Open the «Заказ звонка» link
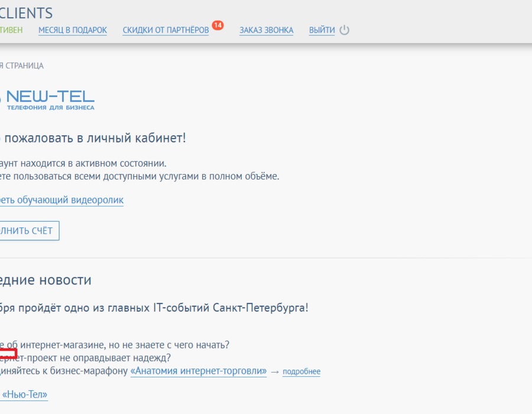This screenshot has height=414, width=532. [267, 30]
